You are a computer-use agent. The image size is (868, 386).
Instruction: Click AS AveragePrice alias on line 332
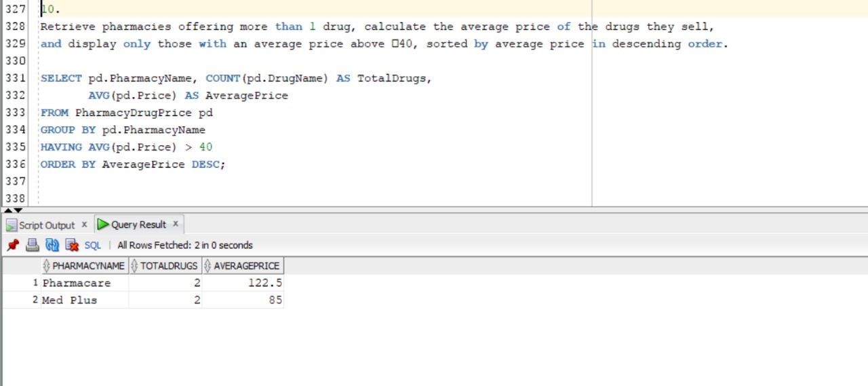pyautogui.click(x=237, y=96)
